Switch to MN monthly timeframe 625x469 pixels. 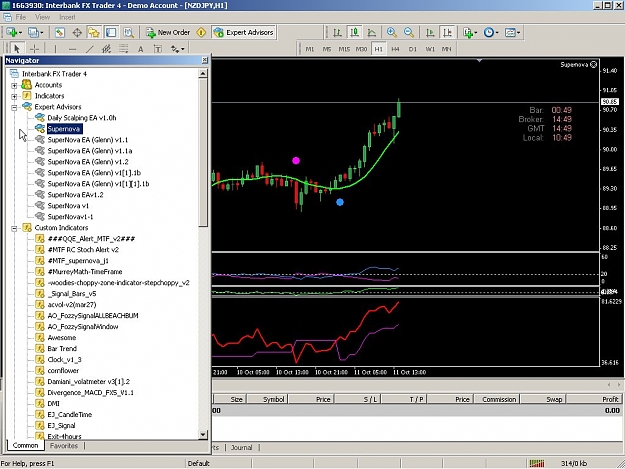pos(446,49)
